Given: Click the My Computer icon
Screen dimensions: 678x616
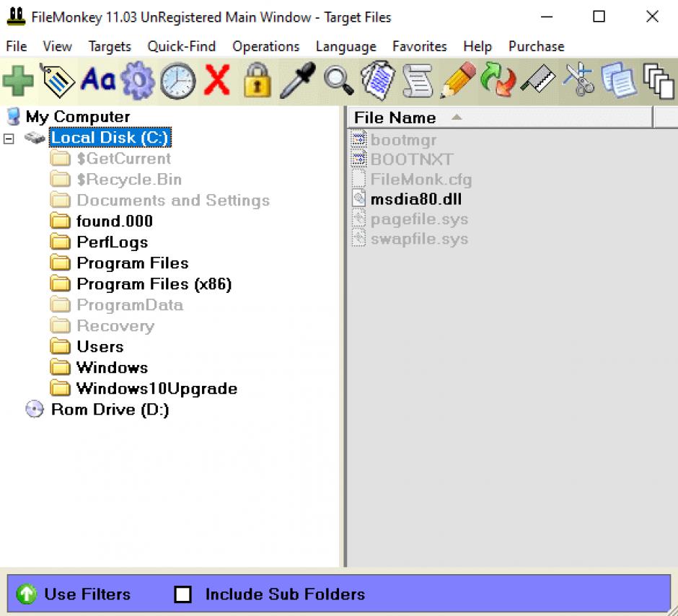Looking at the screenshot, I should (x=14, y=117).
